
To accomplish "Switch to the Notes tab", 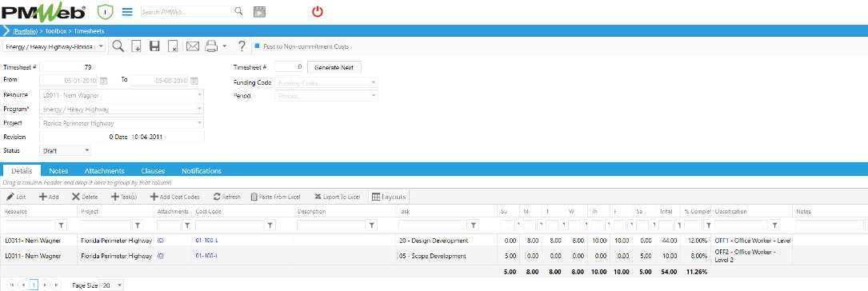I will pos(58,171).
